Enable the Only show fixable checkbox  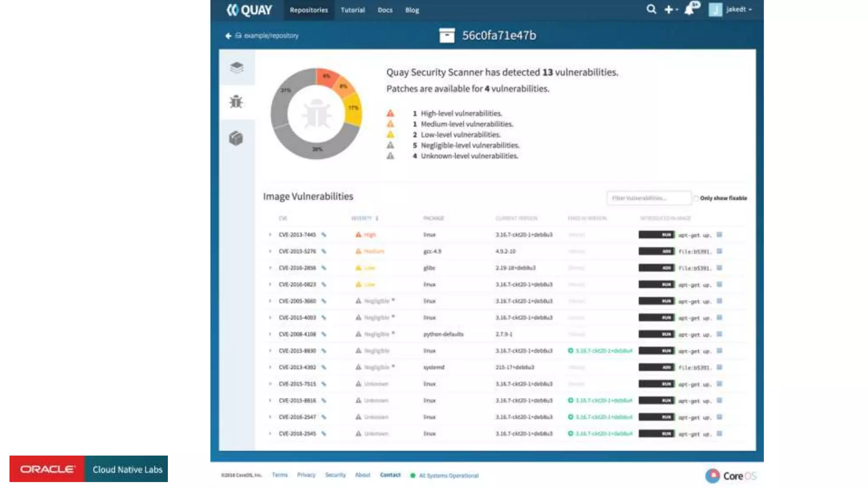coord(696,198)
